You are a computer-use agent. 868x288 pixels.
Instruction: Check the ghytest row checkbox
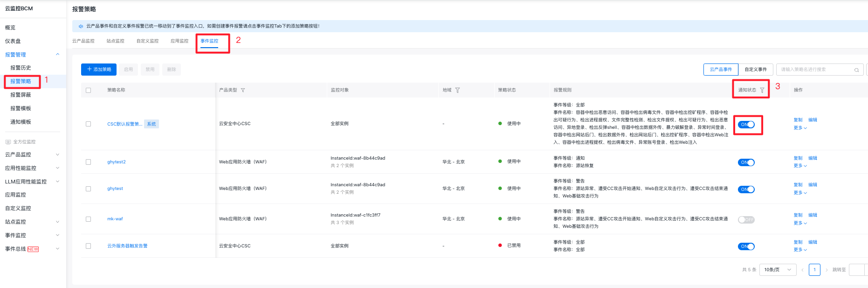(88, 189)
